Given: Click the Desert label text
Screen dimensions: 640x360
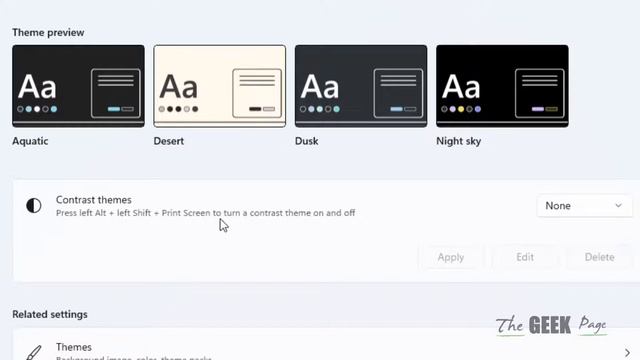Looking at the screenshot, I should [169, 141].
